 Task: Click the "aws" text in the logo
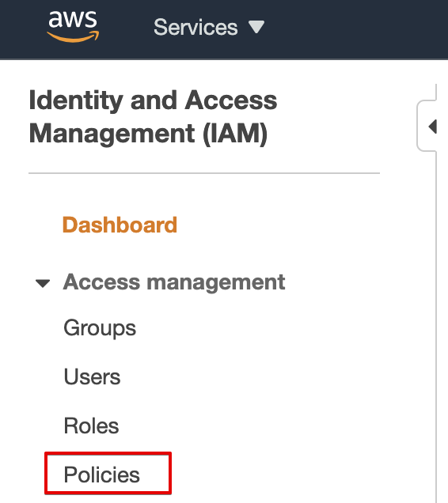pyautogui.click(x=73, y=19)
